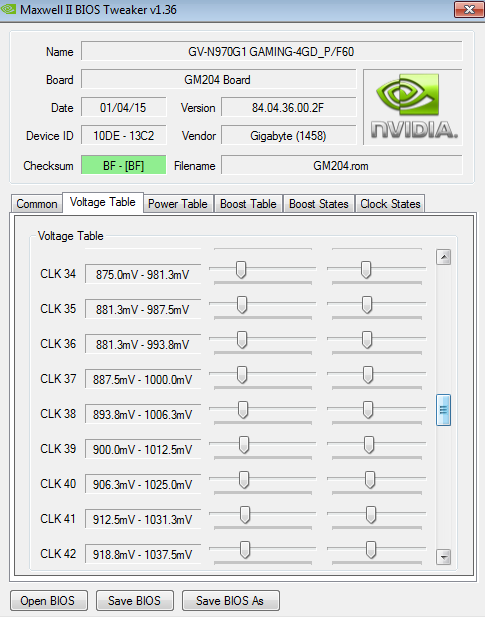
Task: Click the CLK 34 value 875.0mV - 981.3mV
Action: [143, 274]
